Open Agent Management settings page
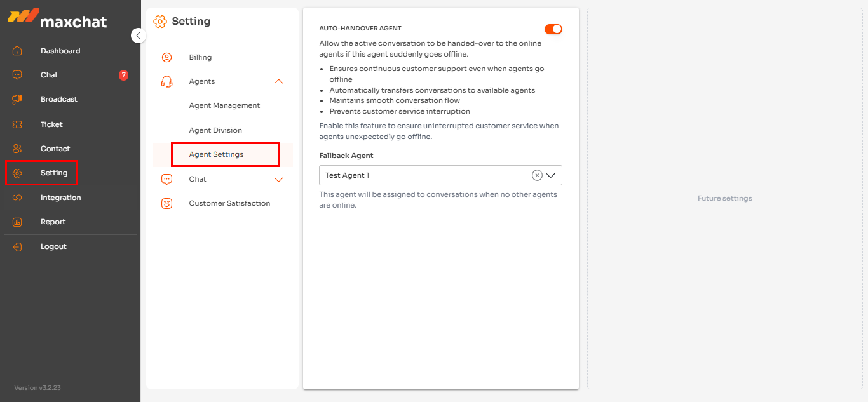868x402 pixels. click(224, 105)
